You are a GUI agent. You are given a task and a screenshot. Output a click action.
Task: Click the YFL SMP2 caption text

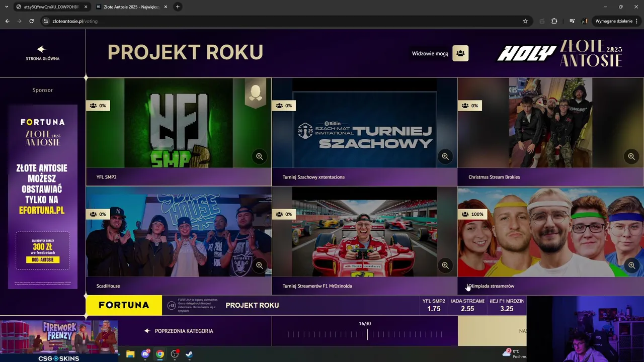point(106,177)
